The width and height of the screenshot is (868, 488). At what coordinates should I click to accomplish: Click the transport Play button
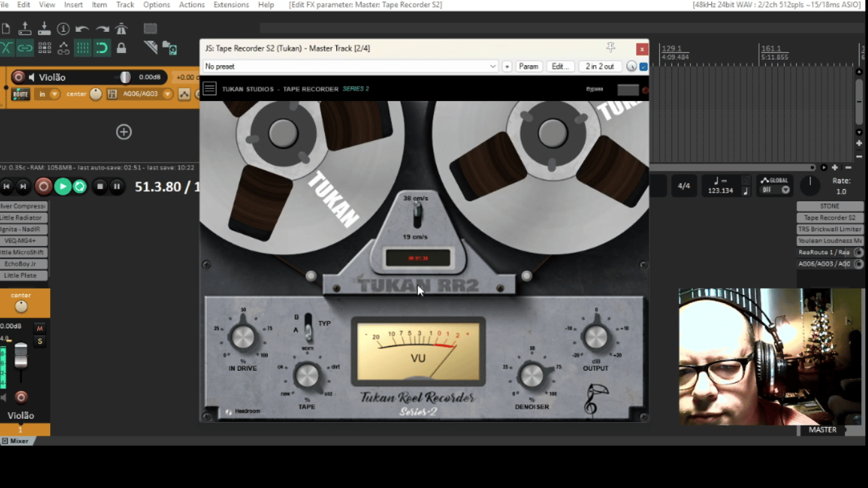pos(62,186)
